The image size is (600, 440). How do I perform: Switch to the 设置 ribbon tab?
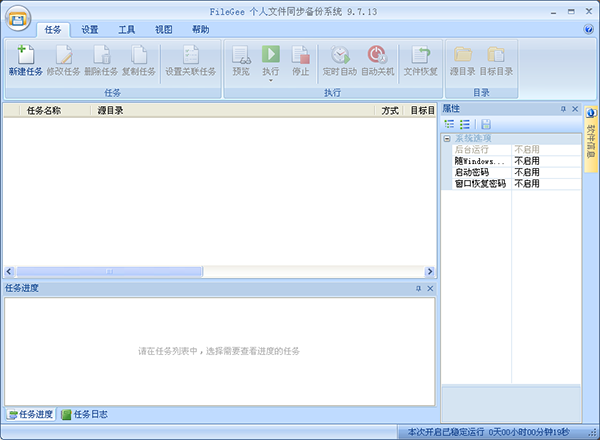[90, 29]
